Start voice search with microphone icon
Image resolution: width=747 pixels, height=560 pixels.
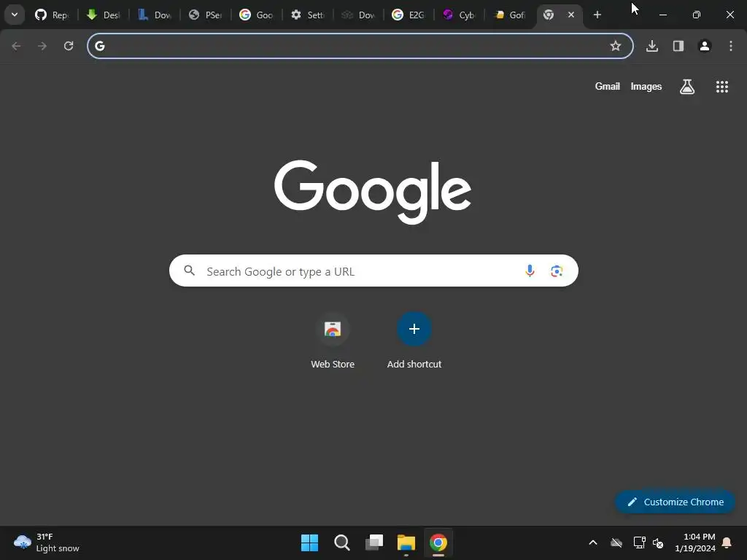[x=530, y=271]
